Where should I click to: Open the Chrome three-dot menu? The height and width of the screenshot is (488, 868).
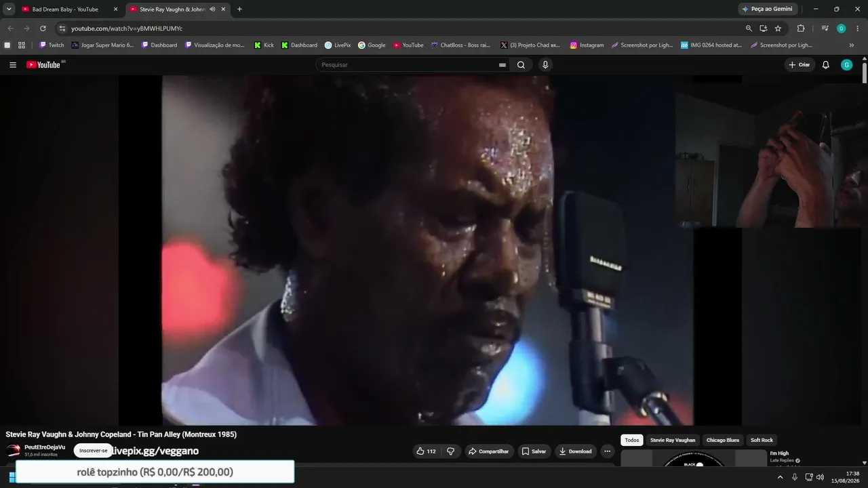pyautogui.click(x=858, y=28)
